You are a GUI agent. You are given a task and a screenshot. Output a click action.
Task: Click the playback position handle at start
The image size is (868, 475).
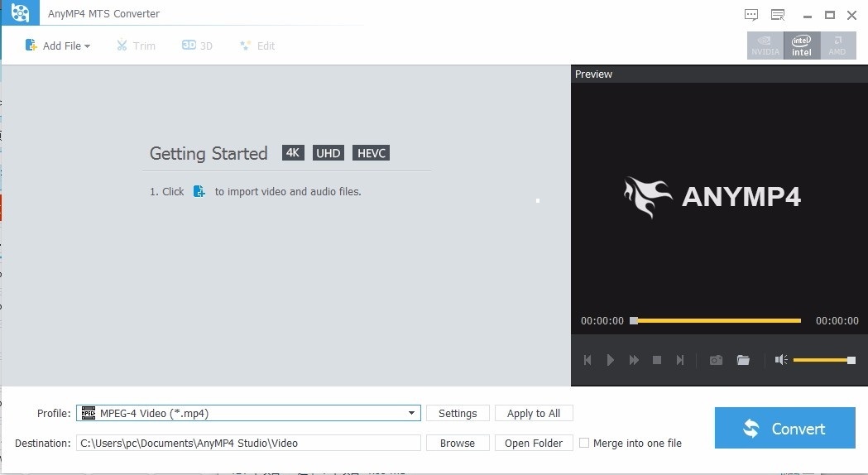coord(634,320)
